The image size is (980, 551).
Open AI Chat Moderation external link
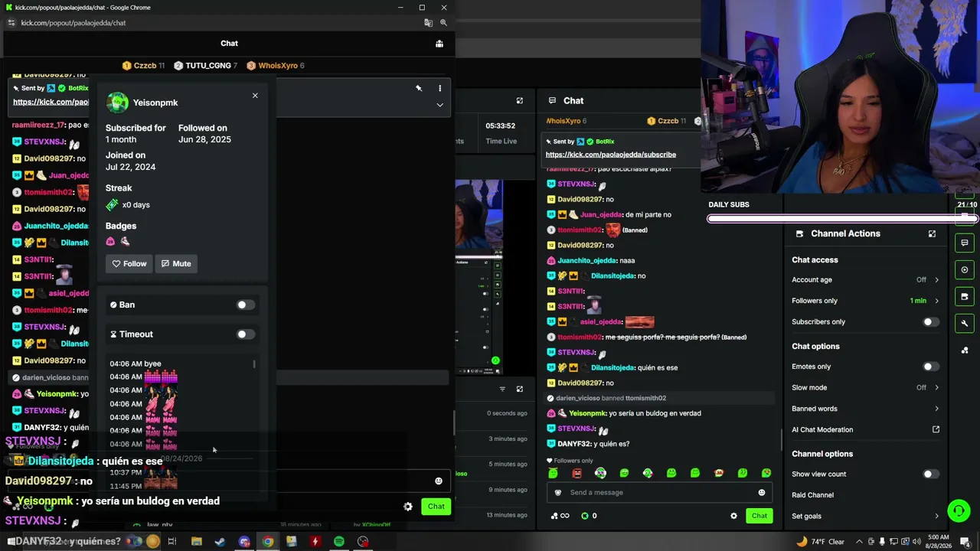[936, 430]
